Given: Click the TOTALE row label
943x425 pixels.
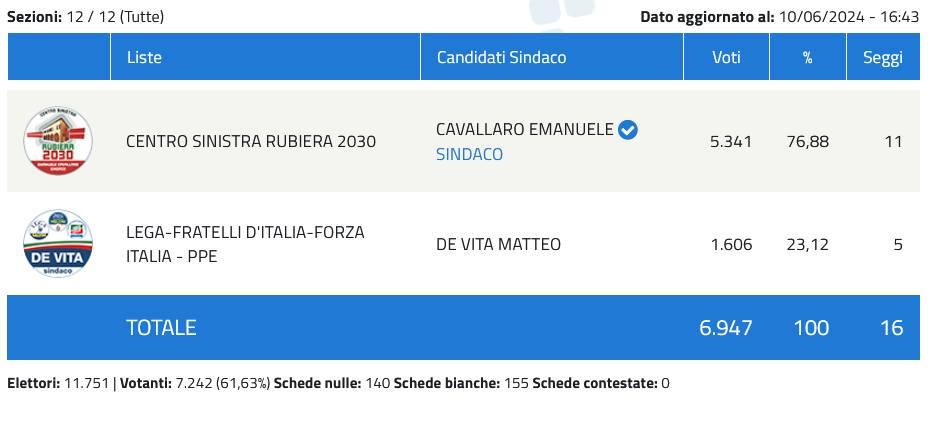Looking at the screenshot, I should (x=161, y=327).
